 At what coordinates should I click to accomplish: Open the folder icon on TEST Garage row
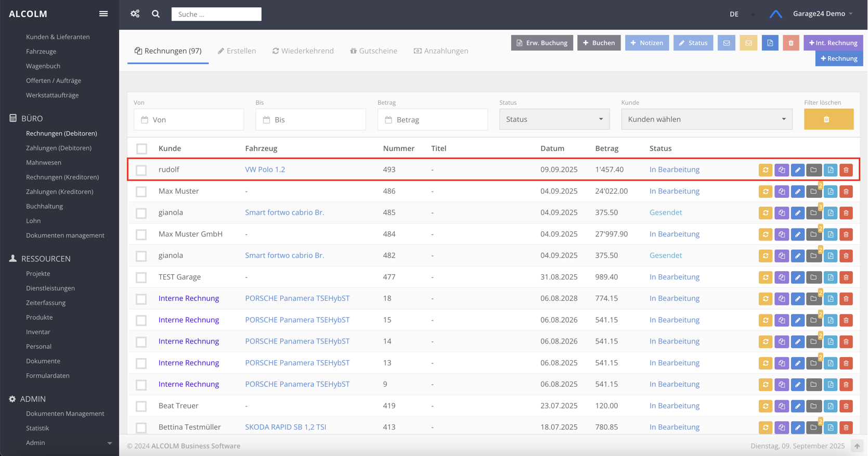pyautogui.click(x=814, y=277)
